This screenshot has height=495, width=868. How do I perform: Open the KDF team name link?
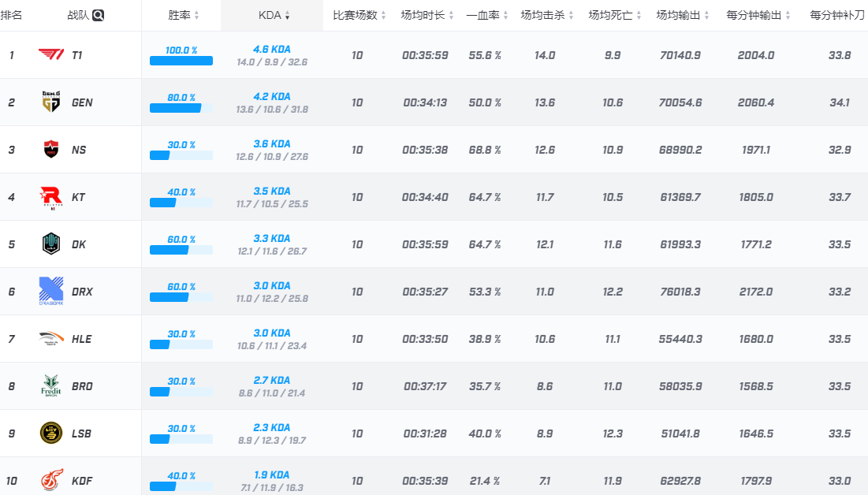81,481
